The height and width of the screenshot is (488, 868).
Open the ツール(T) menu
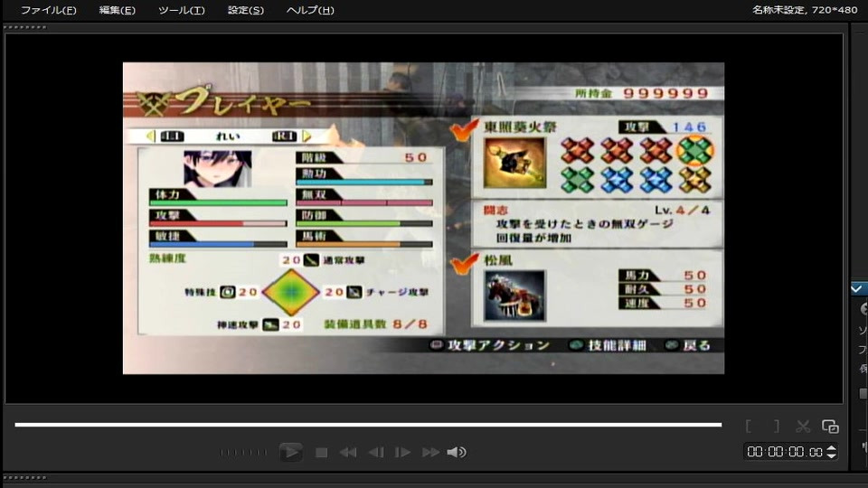click(181, 10)
